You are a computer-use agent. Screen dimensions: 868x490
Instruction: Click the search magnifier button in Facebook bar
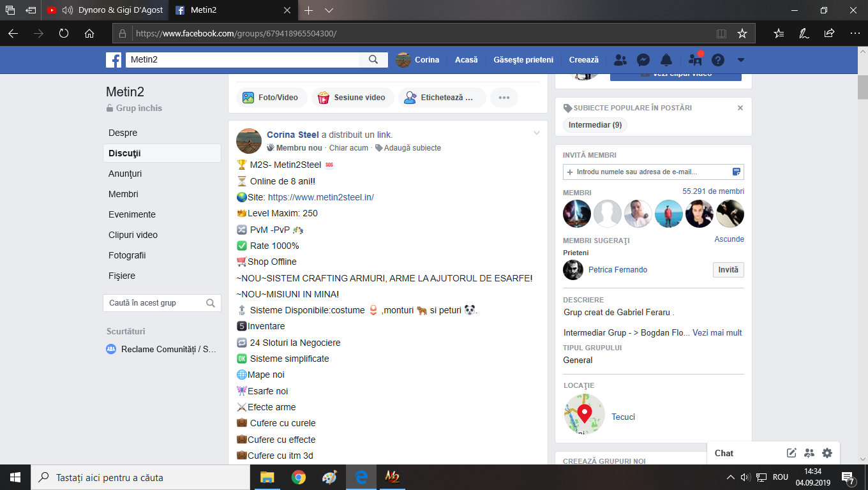point(373,59)
